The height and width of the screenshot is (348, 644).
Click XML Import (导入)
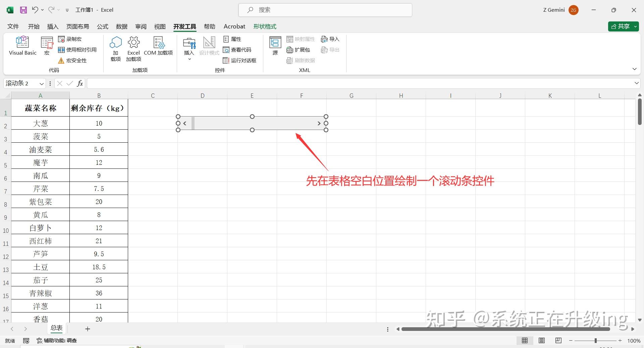coord(330,39)
